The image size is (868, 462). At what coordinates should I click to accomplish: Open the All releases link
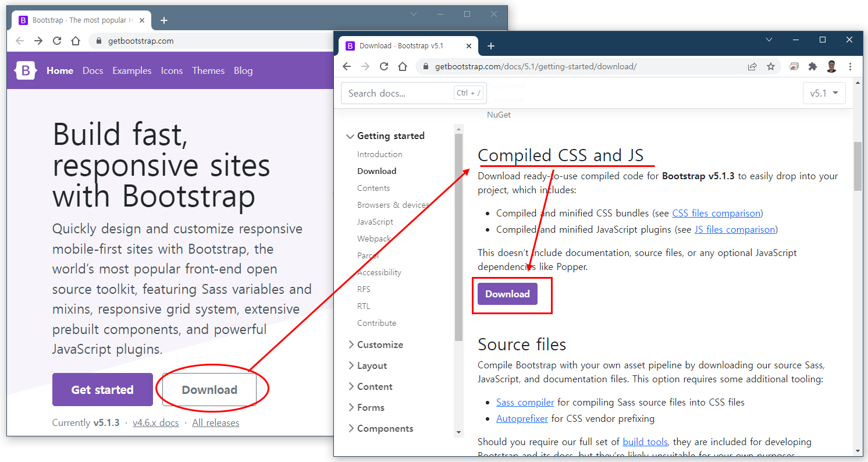point(216,422)
